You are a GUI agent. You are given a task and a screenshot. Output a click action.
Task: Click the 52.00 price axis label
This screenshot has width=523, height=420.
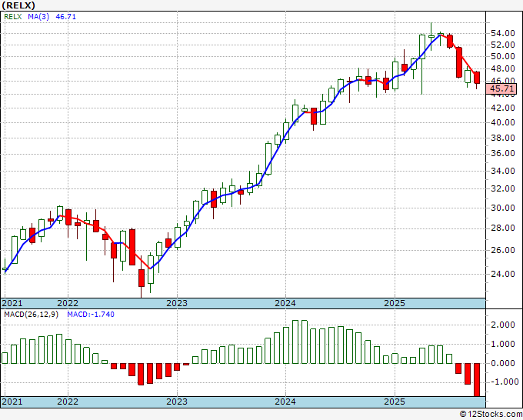tap(503, 45)
